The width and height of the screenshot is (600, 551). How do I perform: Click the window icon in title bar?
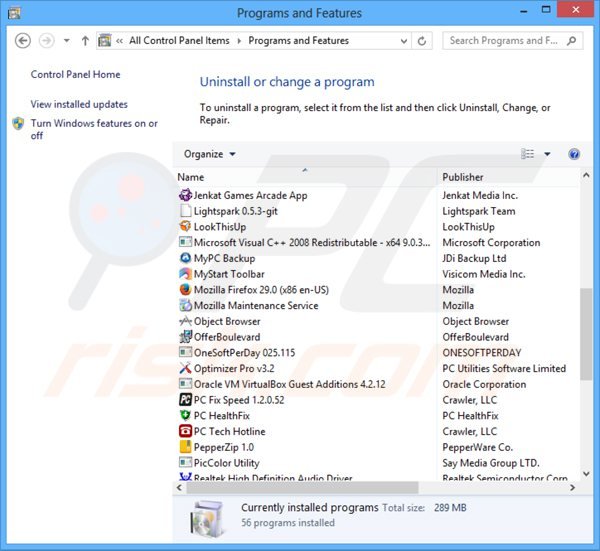[x=14, y=13]
